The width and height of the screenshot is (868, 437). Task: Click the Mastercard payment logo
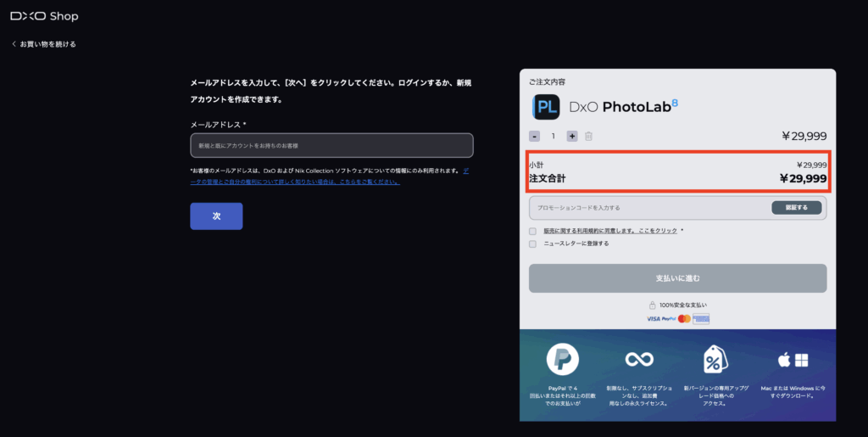click(684, 319)
